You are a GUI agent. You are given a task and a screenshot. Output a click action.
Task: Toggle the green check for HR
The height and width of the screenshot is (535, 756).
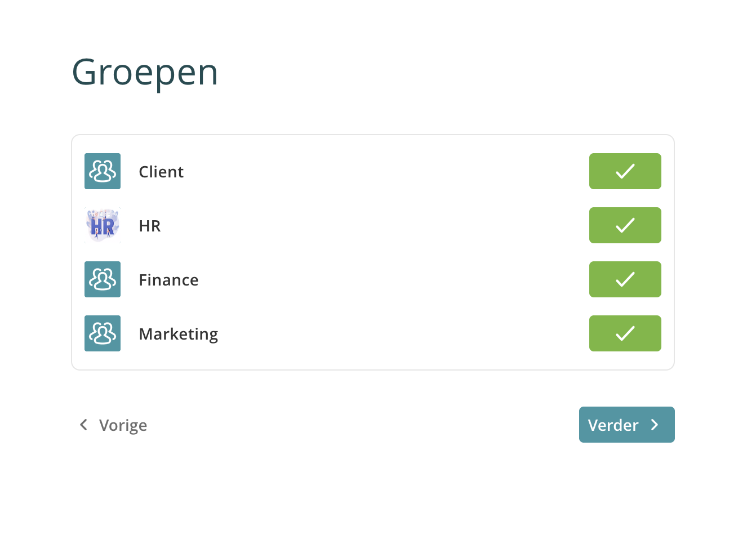(x=625, y=225)
